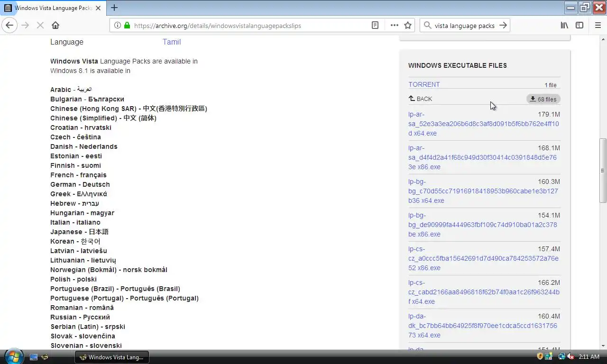Select the 'French - français' line

click(78, 175)
